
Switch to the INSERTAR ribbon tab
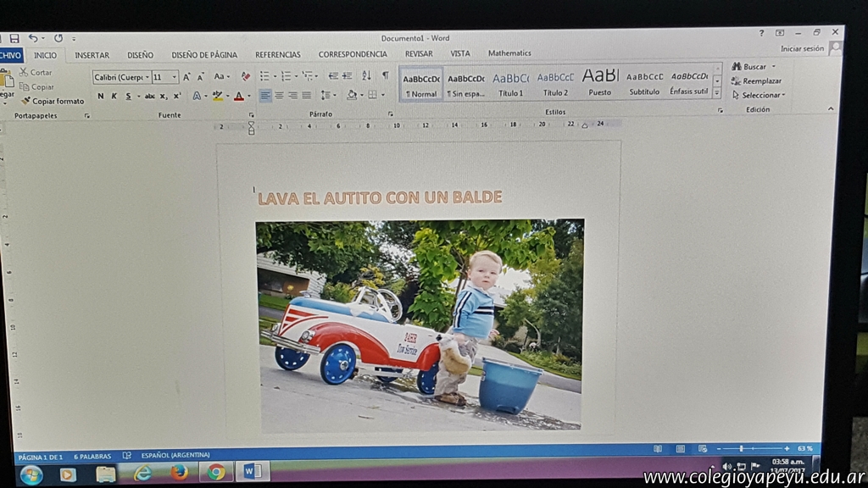click(92, 55)
